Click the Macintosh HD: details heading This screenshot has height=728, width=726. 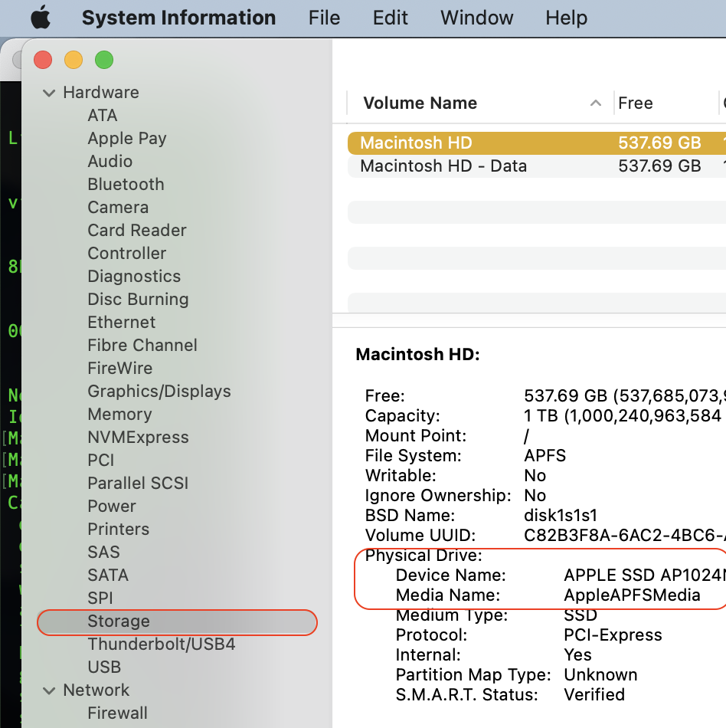[x=417, y=355]
